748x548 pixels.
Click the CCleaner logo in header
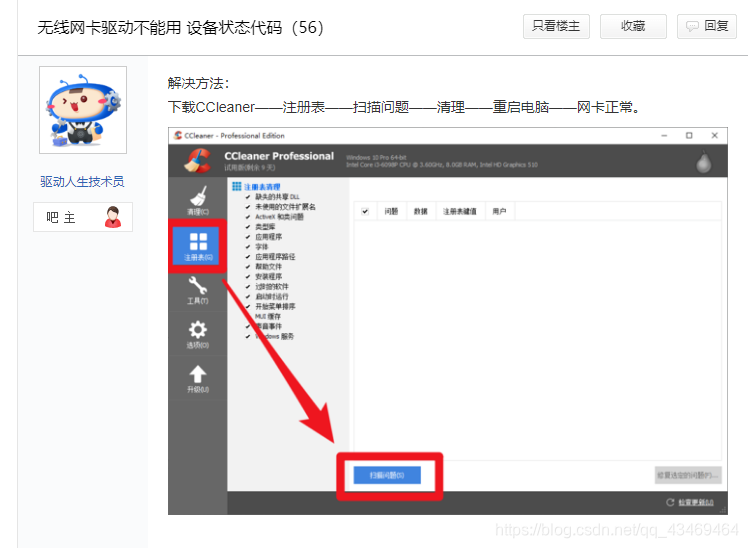click(198, 161)
